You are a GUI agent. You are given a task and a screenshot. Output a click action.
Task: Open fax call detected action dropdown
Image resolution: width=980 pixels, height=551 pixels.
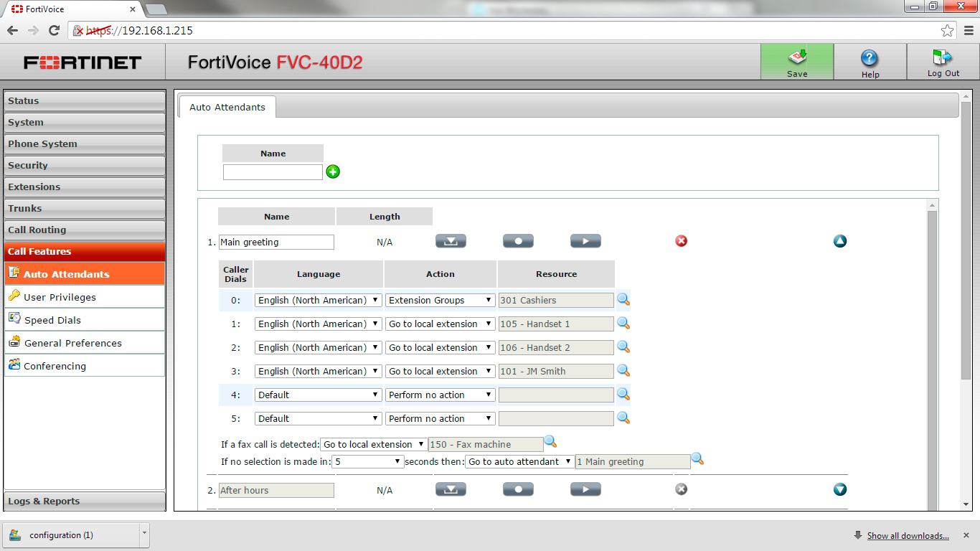click(x=374, y=445)
